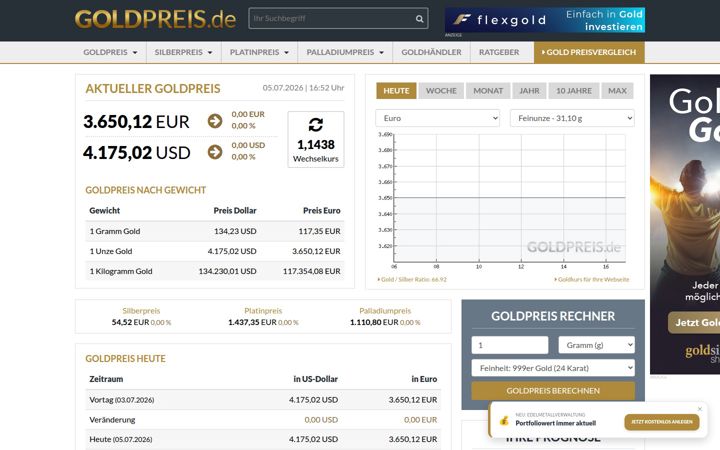The height and width of the screenshot is (450, 720).
Task: Click the in US-Dollar column header
Action: tap(315, 379)
